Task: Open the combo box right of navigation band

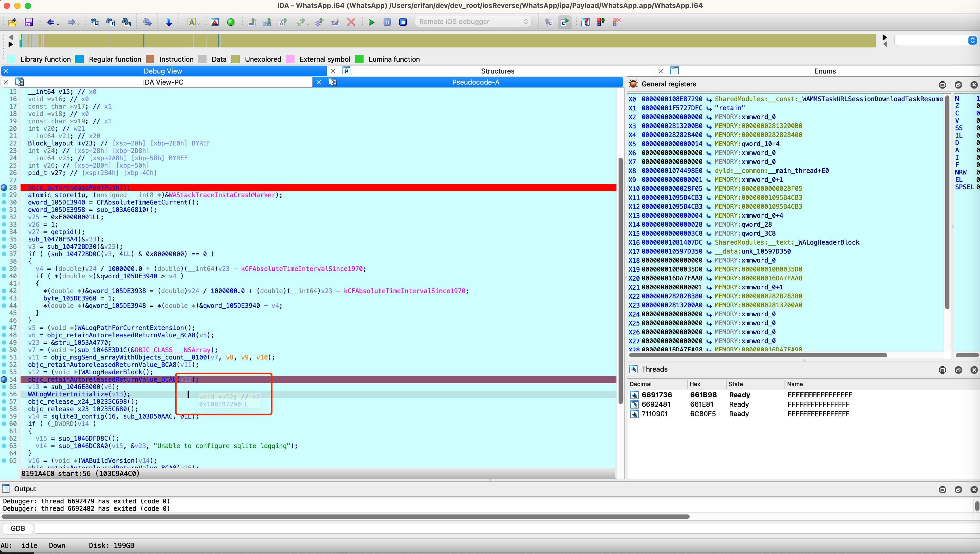Action: [935, 40]
